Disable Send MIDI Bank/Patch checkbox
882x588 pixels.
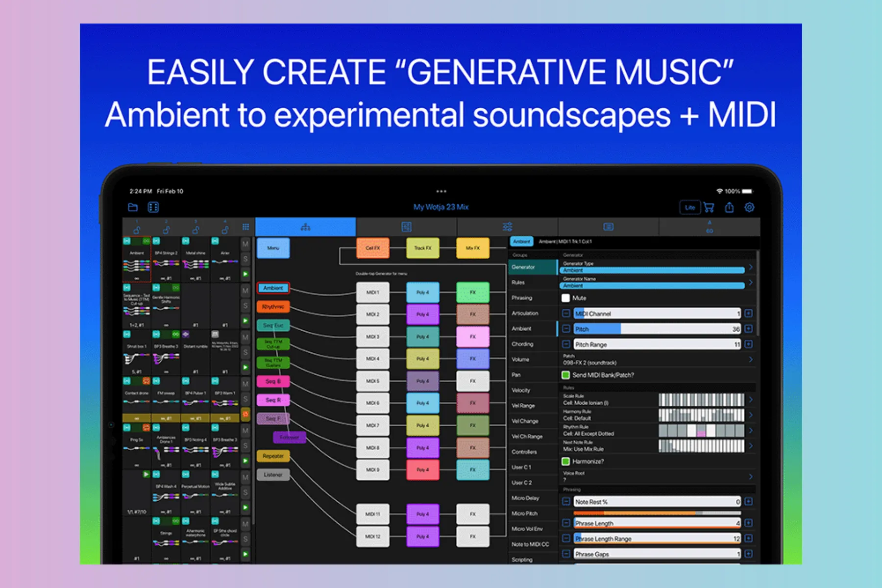(565, 375)
